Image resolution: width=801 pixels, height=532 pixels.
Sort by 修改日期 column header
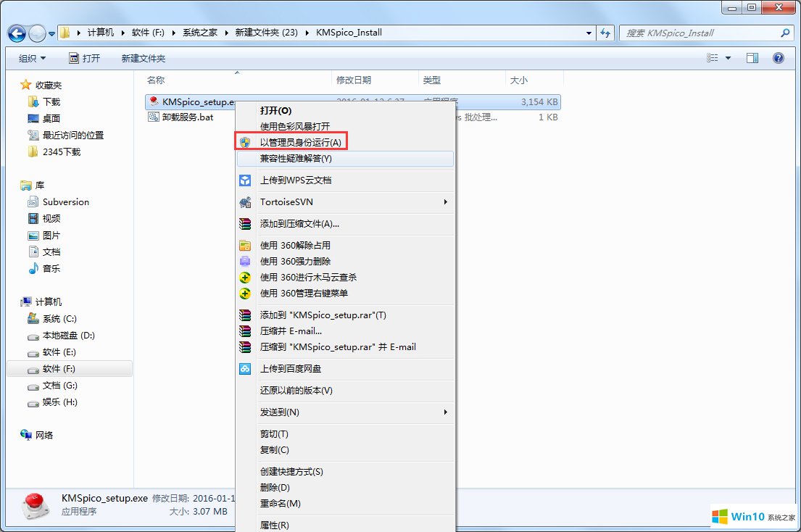coord(354,80)
